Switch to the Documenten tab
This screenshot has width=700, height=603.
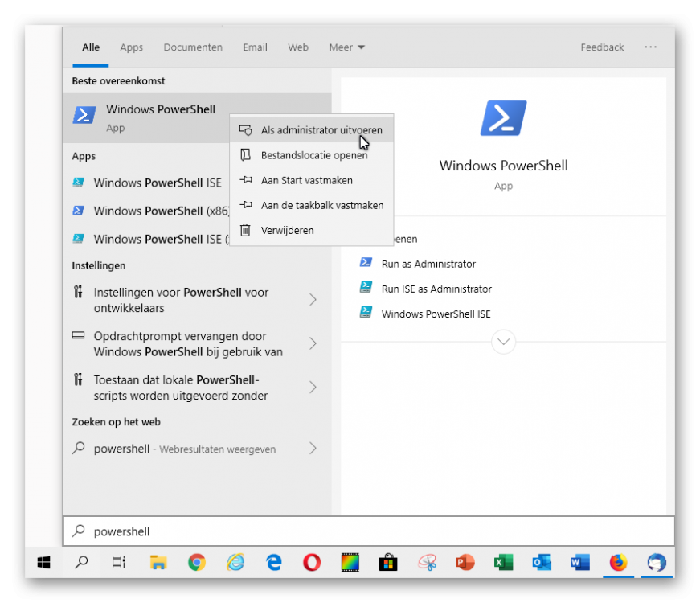pos(193,47)
